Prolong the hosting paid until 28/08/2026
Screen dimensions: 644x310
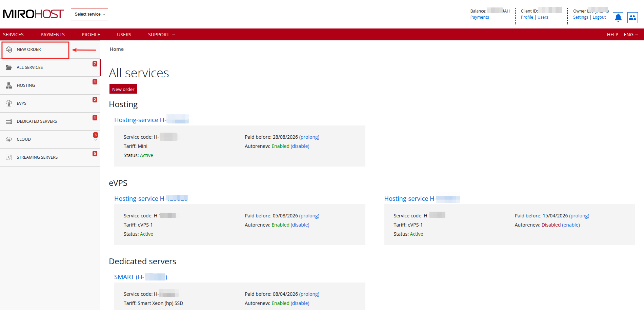coord(309,137)
